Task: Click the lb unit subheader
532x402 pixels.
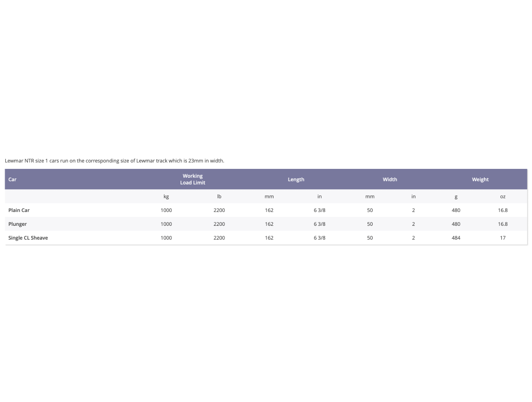Action: coord(219,196)
